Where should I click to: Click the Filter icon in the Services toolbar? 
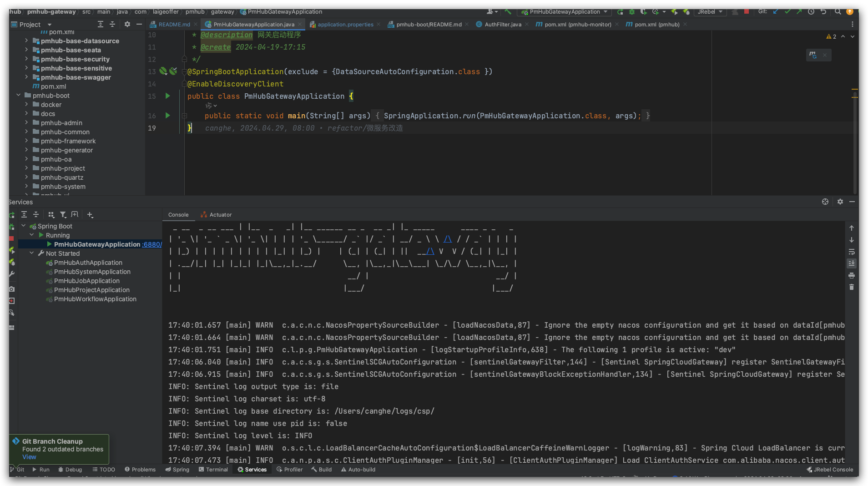[63, 215]
